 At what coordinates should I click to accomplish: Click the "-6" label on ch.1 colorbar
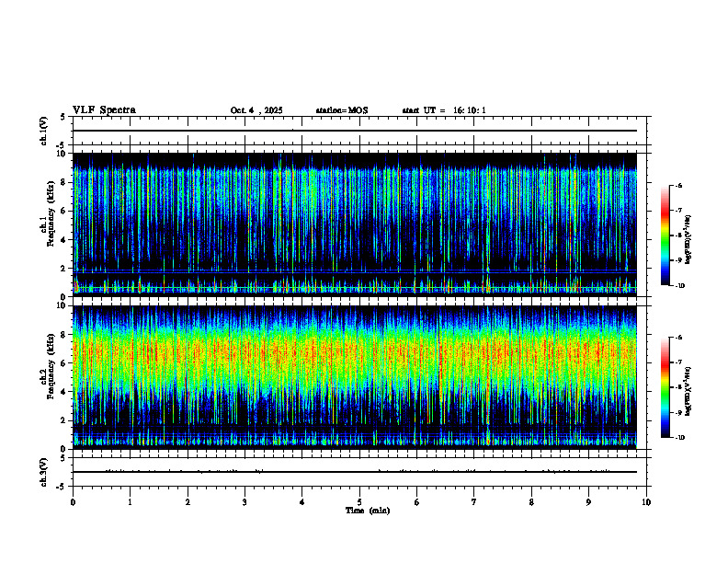coord(678,186)
